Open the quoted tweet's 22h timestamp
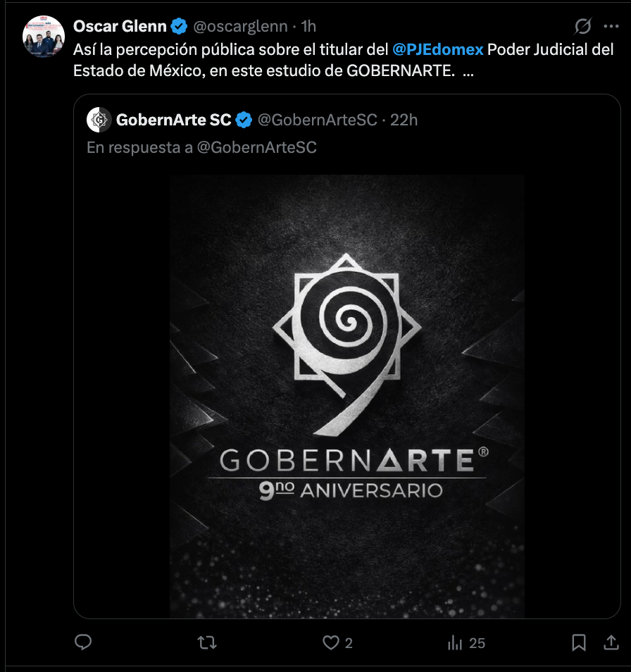The height and width of the screenshot is (672, 631). tap(404, 120)
